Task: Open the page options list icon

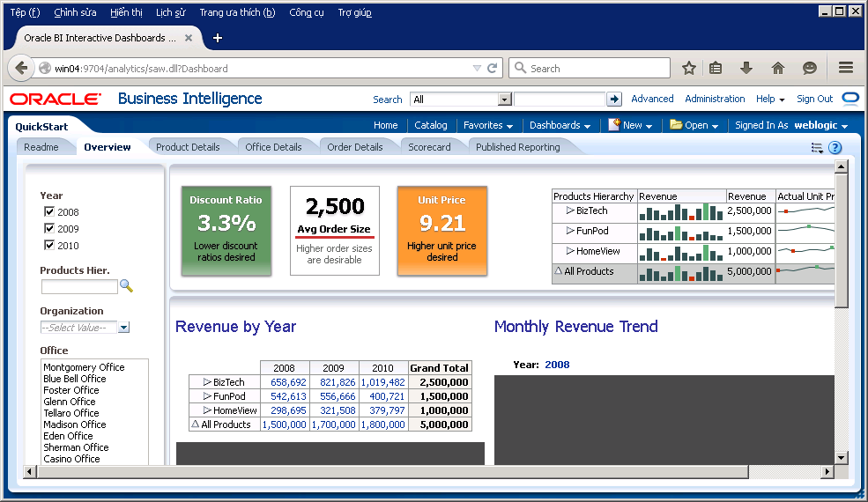Action: click(817, 148)
